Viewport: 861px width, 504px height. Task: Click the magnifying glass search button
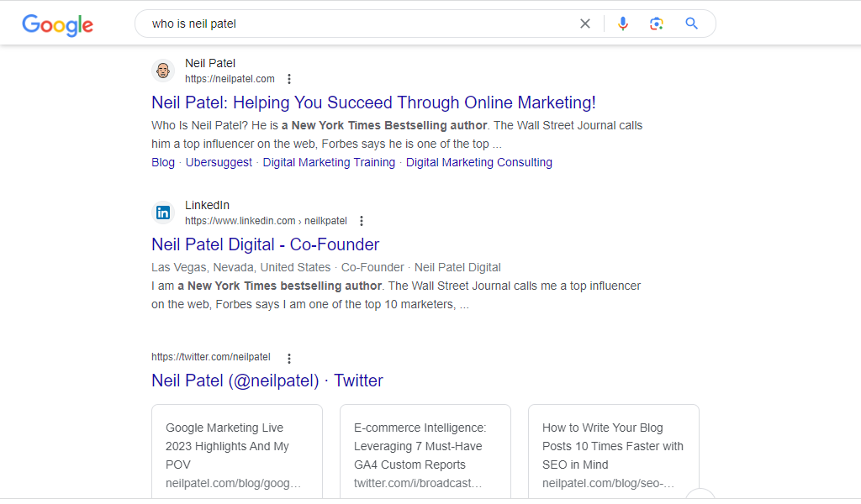coord(691,24)
